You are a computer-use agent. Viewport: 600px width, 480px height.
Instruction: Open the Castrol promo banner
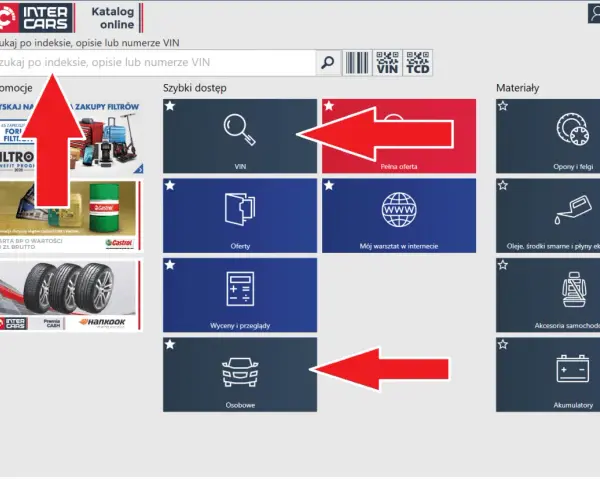71,216
